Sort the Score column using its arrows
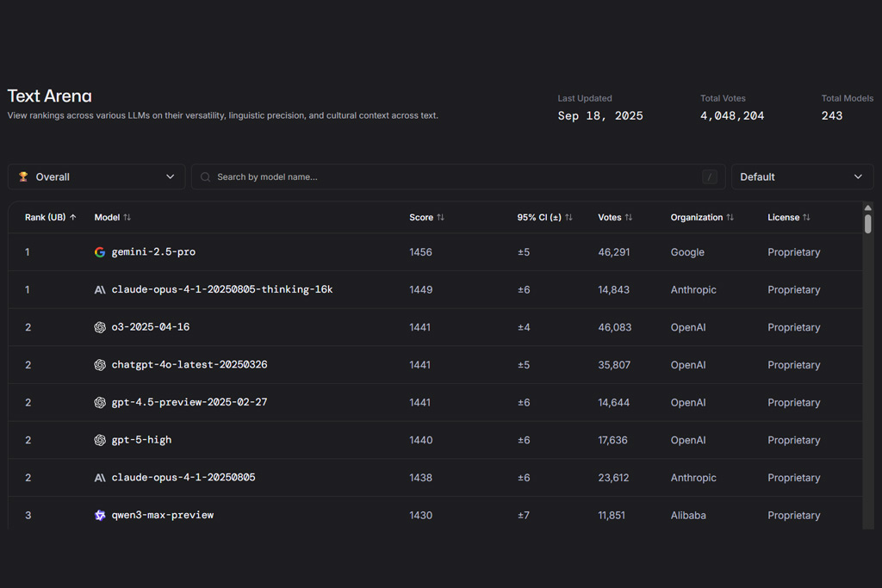Screen dimensions: 882x588 coord(440,218)
